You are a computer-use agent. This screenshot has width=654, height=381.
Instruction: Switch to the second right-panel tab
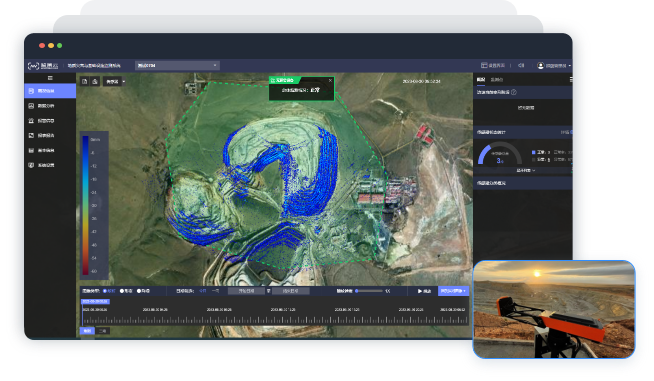[497, 79]
